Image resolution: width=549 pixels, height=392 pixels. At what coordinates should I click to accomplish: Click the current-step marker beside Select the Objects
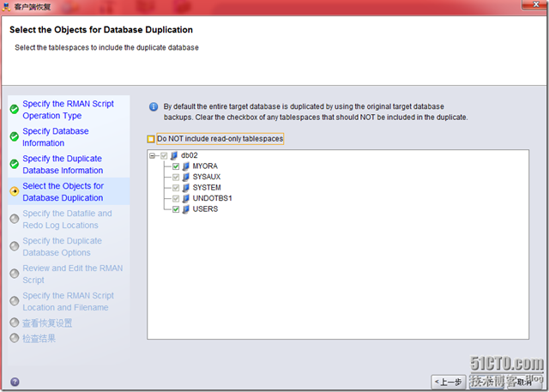14,191
